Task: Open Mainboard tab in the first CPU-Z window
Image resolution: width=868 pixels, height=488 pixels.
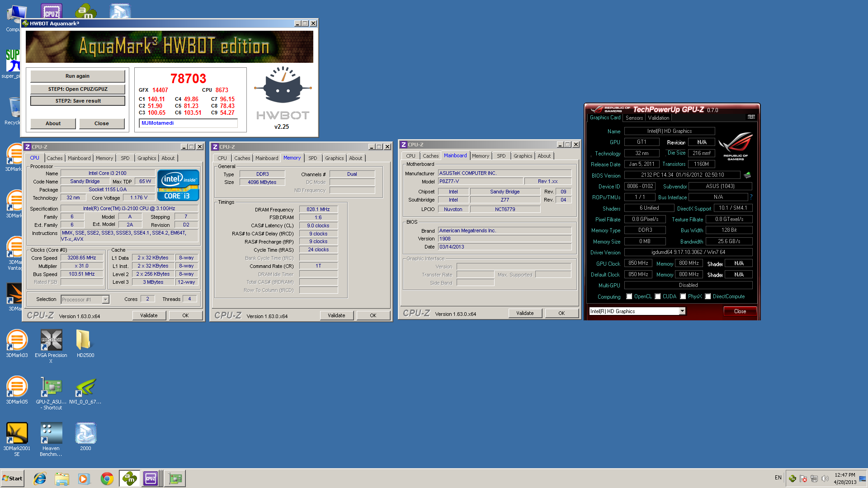Action: coord(79,158)
